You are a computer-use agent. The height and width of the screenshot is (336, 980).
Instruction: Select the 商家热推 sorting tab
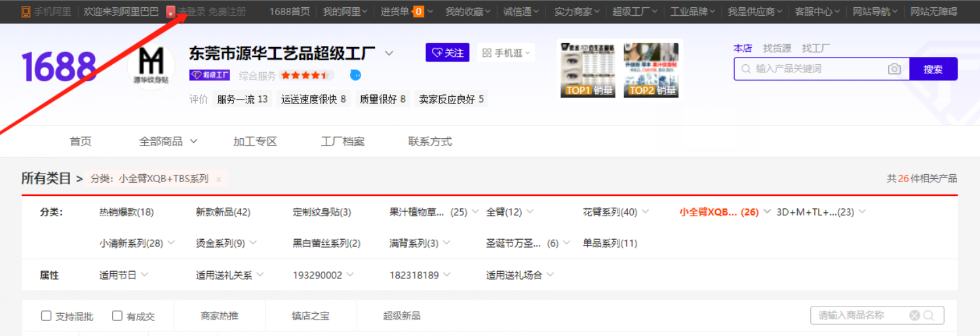220,316
